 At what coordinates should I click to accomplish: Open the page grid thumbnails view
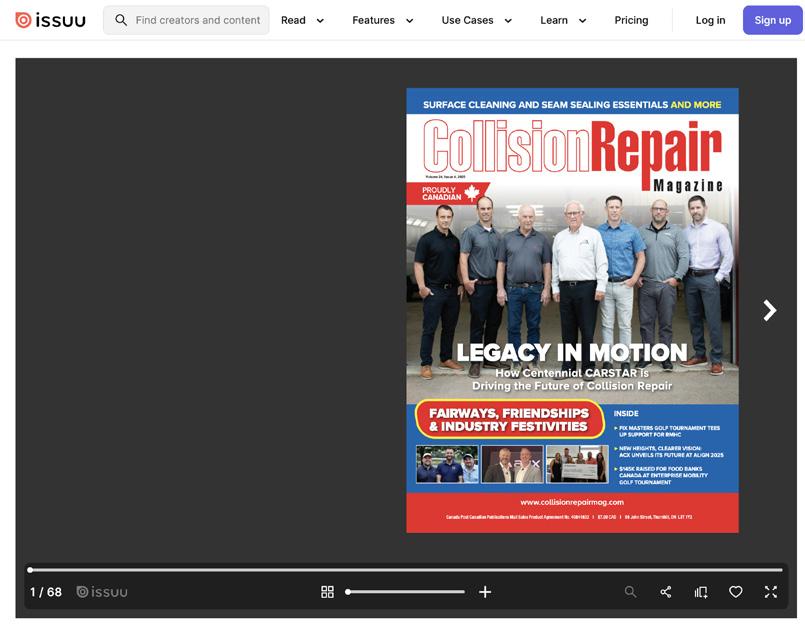click(x=328, y=592)
